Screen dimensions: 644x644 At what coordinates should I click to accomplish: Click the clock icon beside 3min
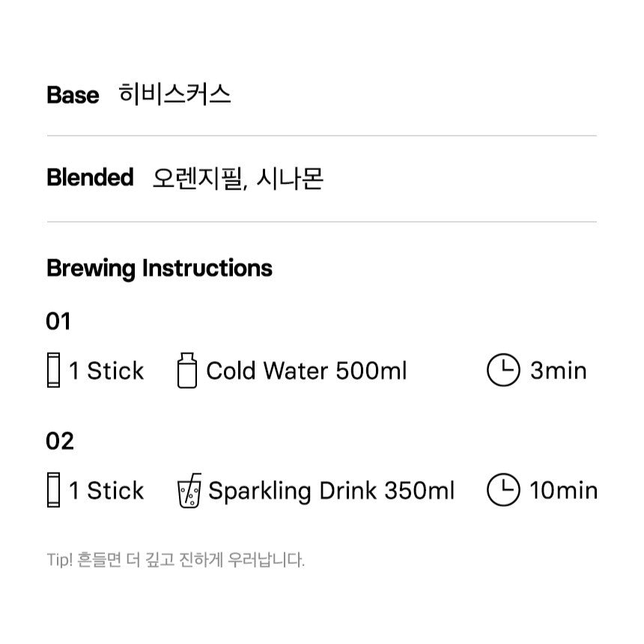(x=503, y=371)
